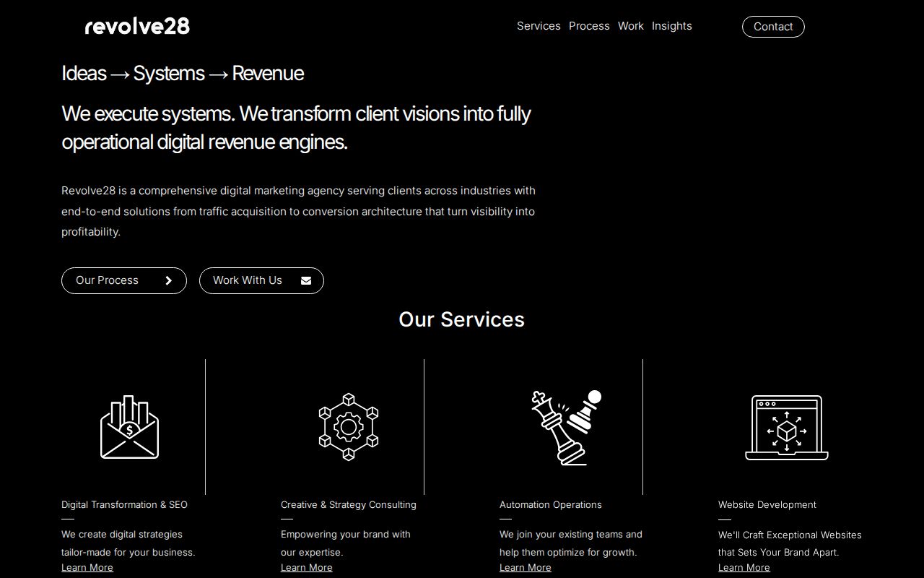Click the laptop cube Website Development icon

point(787,428)
